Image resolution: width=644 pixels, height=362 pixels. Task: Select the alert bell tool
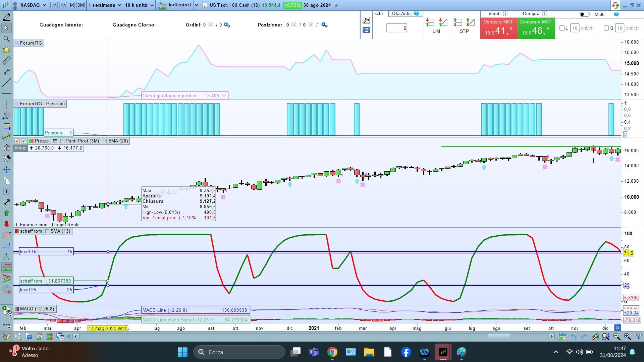click(6, 50)
